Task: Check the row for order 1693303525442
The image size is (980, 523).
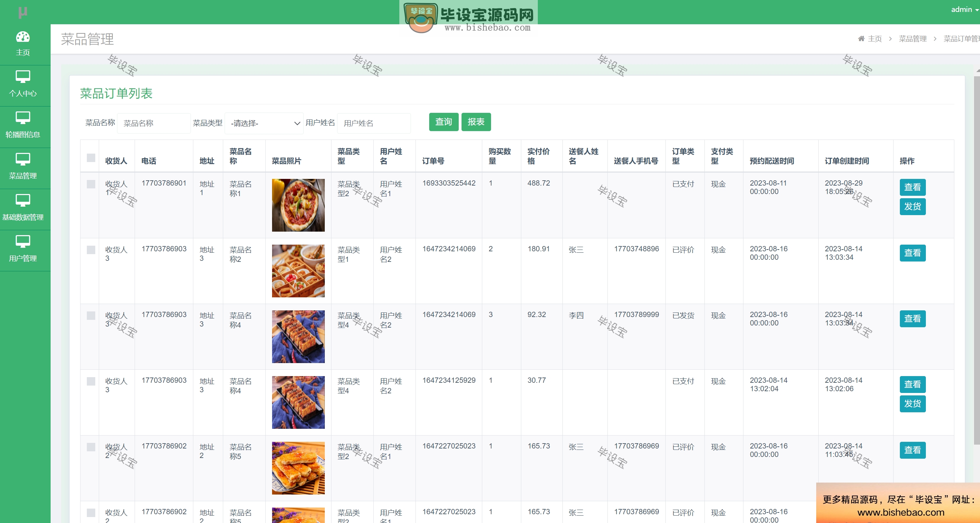Action: [x=91, y=184]
